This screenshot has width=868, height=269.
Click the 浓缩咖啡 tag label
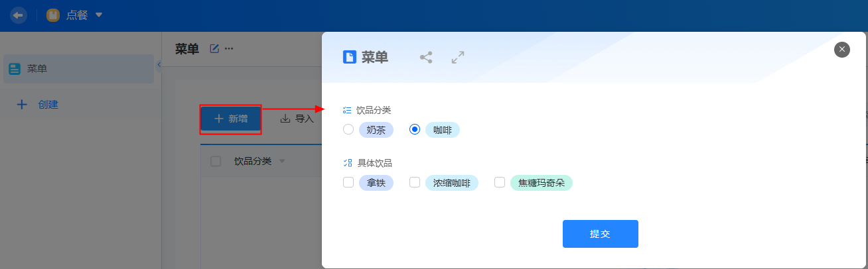point(452,182)
